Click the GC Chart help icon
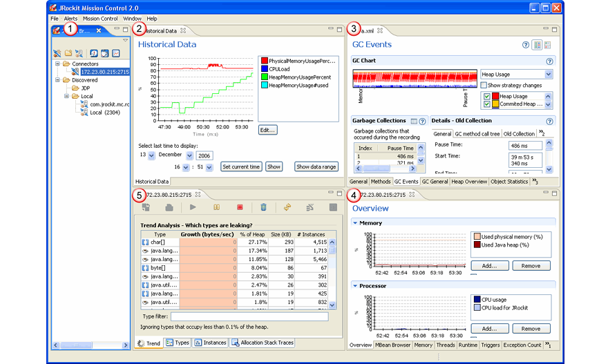Screen dimensions: 599x364 click(549, 61)
